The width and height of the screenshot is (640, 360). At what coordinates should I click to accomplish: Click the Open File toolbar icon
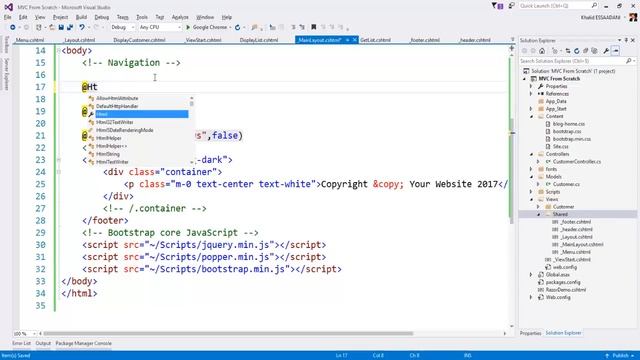52,27
